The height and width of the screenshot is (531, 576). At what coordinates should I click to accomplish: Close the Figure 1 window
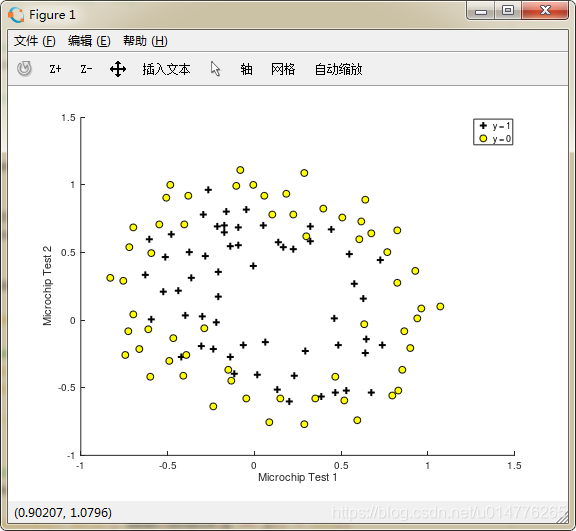[x=545, y=11]
